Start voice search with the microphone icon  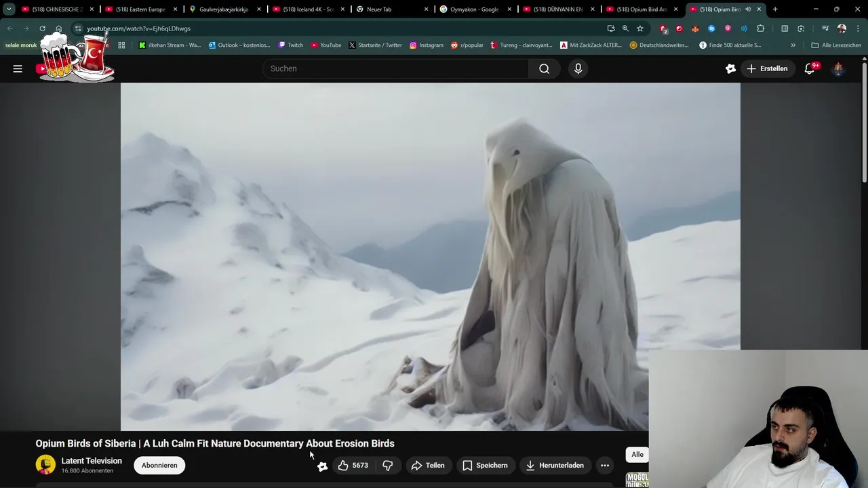[578, 68]
